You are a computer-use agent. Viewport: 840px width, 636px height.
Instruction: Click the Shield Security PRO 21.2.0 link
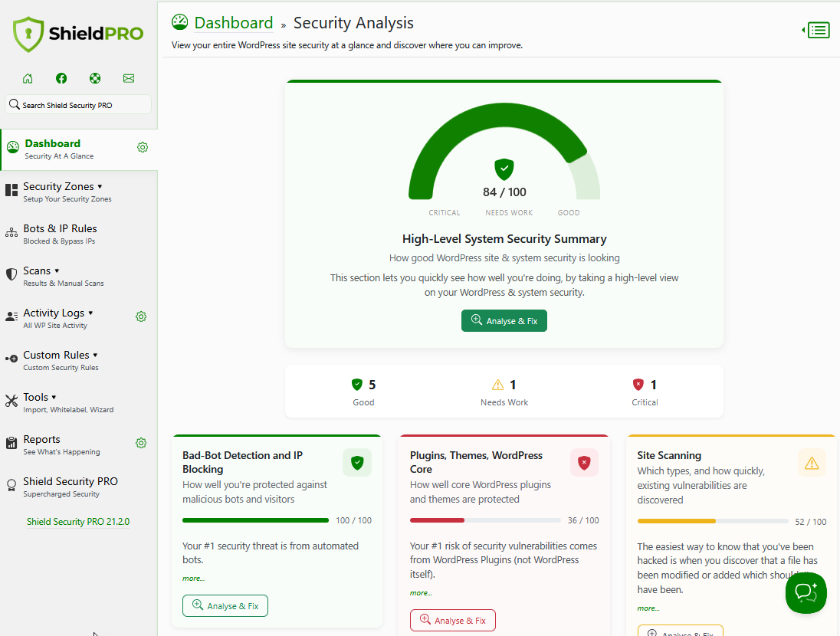78,522
